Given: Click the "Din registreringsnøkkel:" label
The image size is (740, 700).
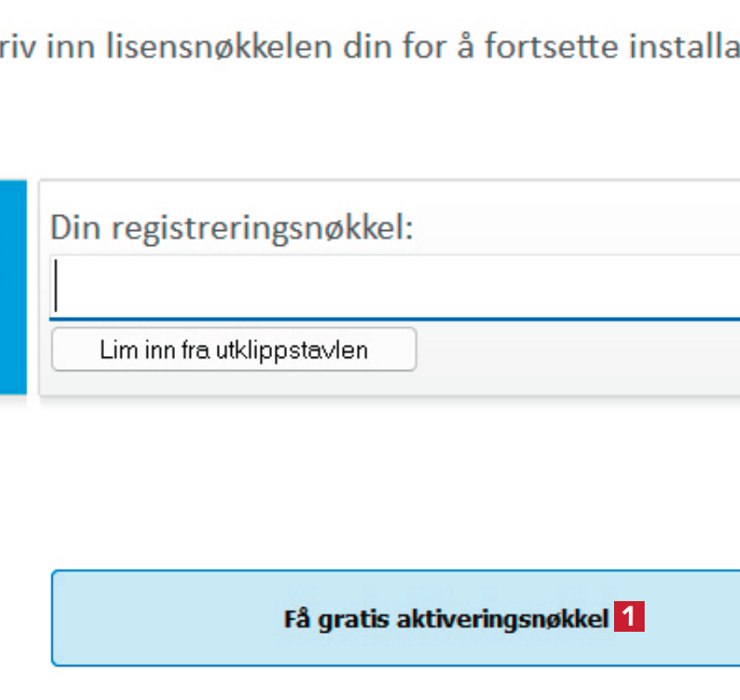Looking at the screenshot, I should (x=232, y=229).
